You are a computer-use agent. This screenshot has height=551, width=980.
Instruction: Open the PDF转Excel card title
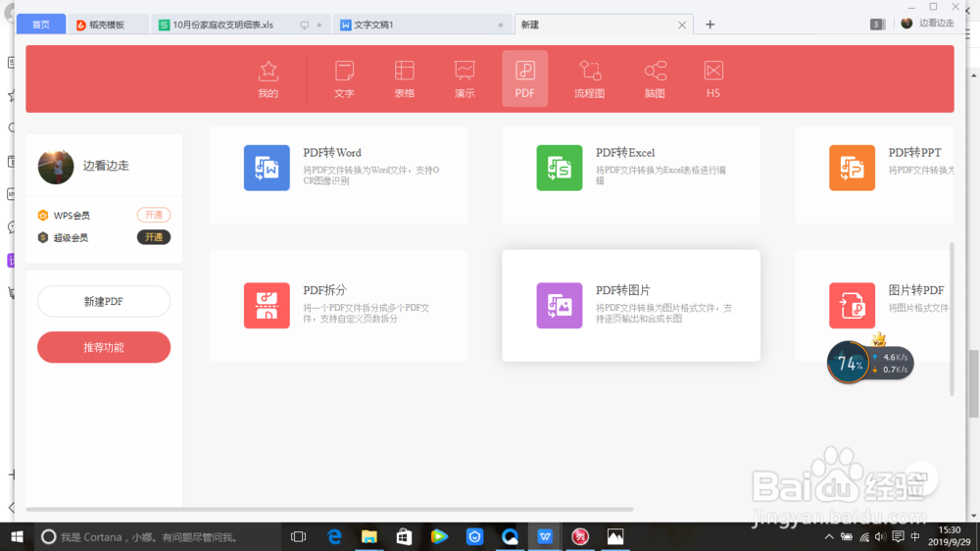[x=625, y=153]
